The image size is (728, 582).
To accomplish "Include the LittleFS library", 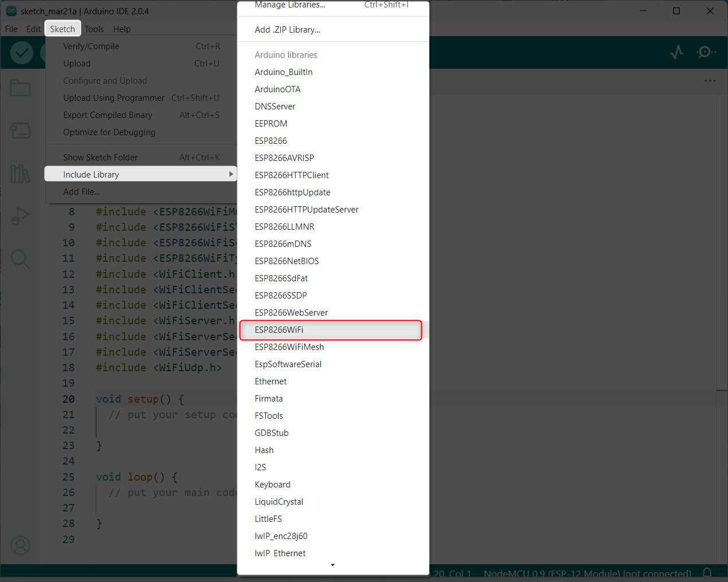I will 333,519.
